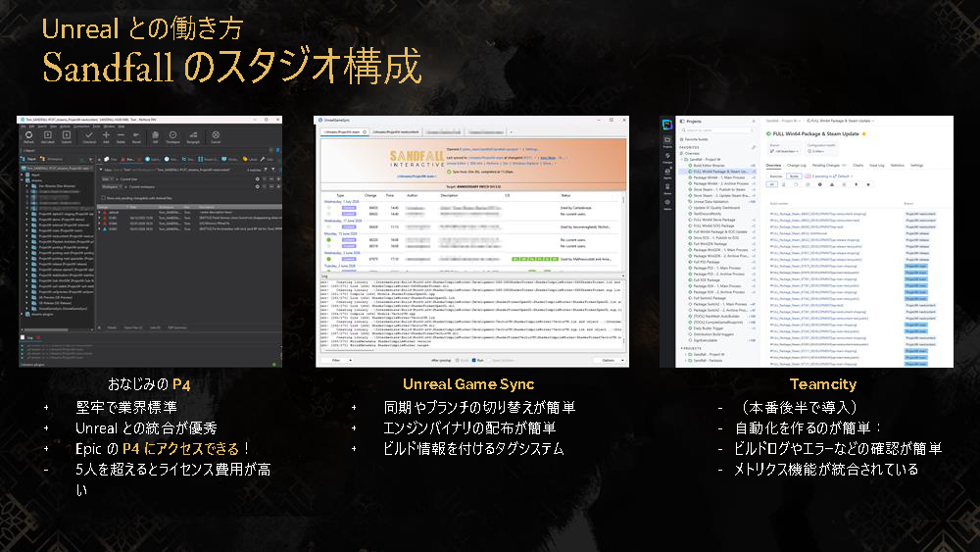Click the Checkout checkmark icon in P4V
This screenshot has width=980, height=552.
click(89, 135)
